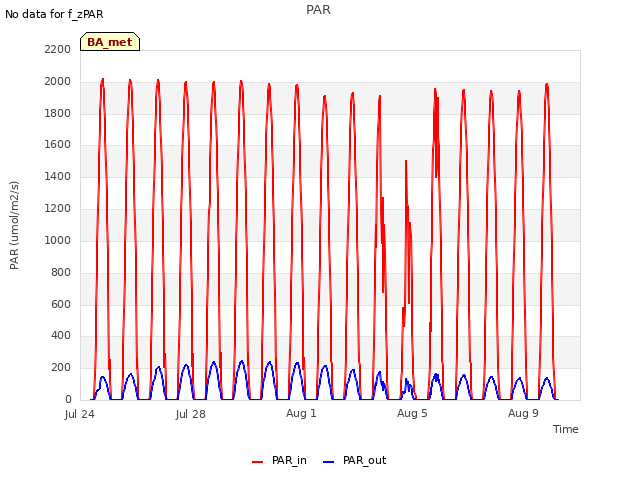Click the 1800 y-axis tick label

click(x=58, y=113)
